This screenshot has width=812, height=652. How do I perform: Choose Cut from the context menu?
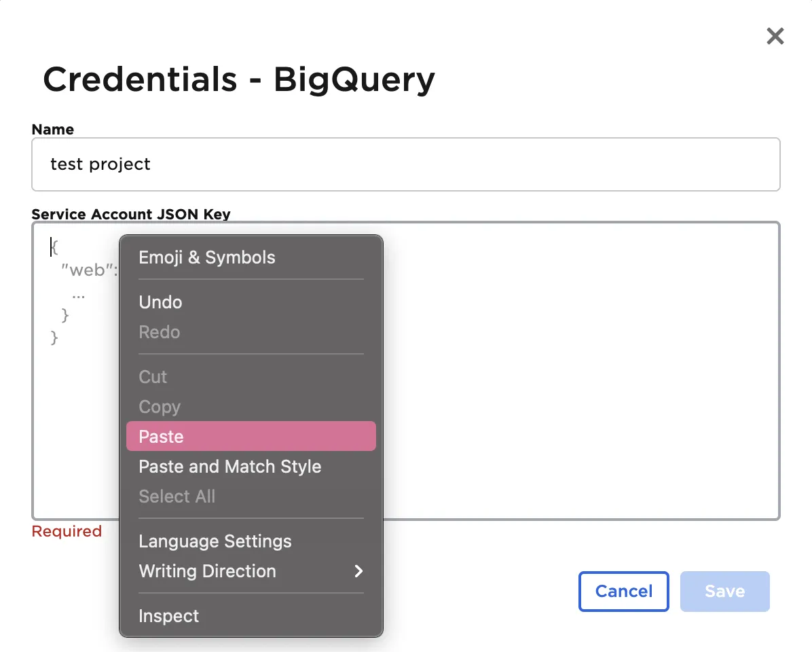click(152, 377)
